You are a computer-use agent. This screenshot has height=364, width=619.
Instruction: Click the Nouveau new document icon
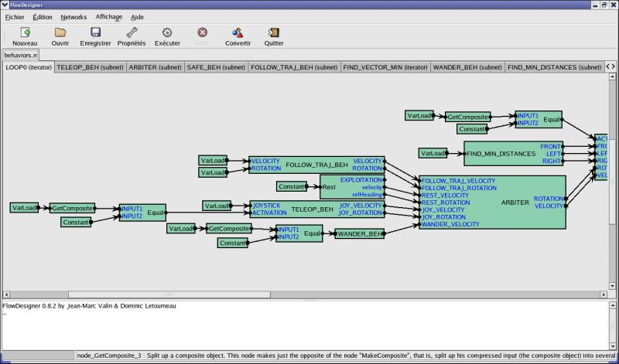coord(25,32)
